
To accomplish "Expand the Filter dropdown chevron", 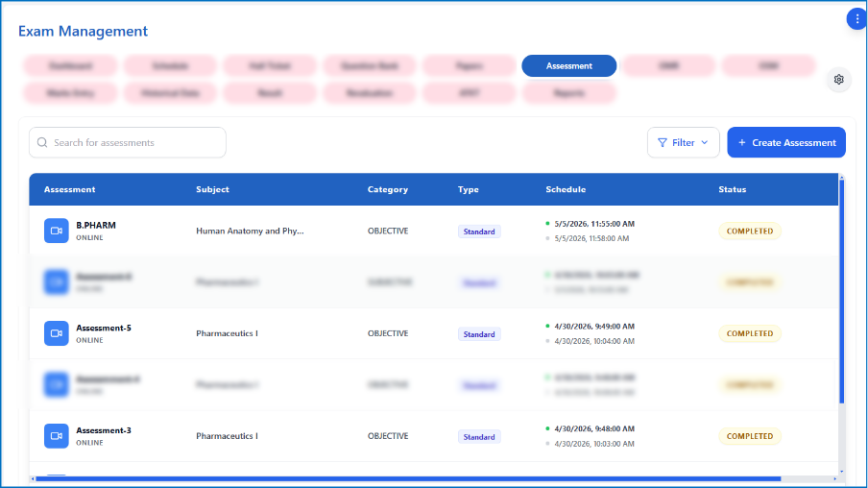I will (x=704, y=143).
